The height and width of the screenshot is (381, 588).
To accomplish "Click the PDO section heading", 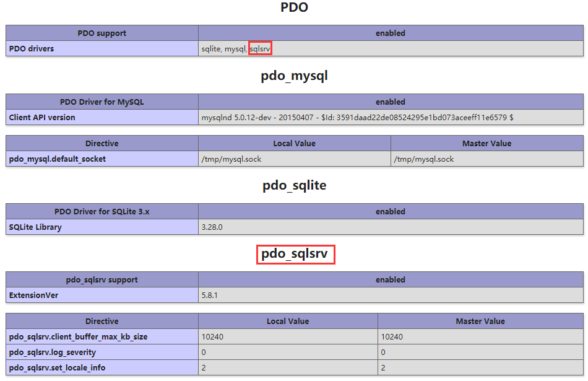I will coord(294,8).
